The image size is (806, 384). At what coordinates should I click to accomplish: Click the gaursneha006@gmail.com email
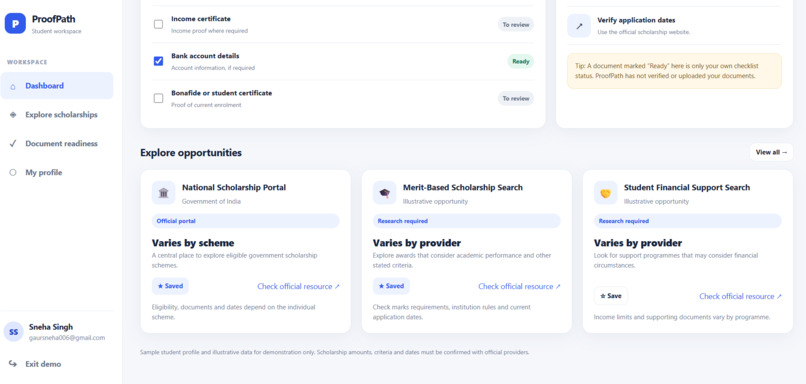(x=67, y=338)
